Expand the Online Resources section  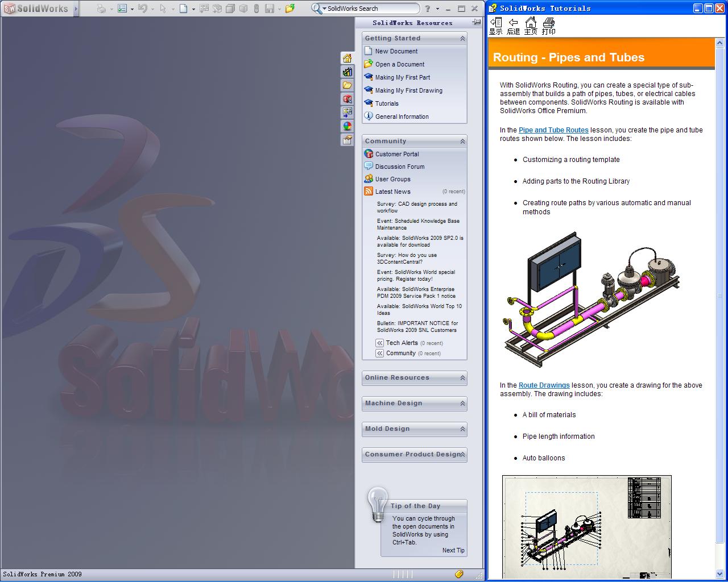(x=462, y=378)
